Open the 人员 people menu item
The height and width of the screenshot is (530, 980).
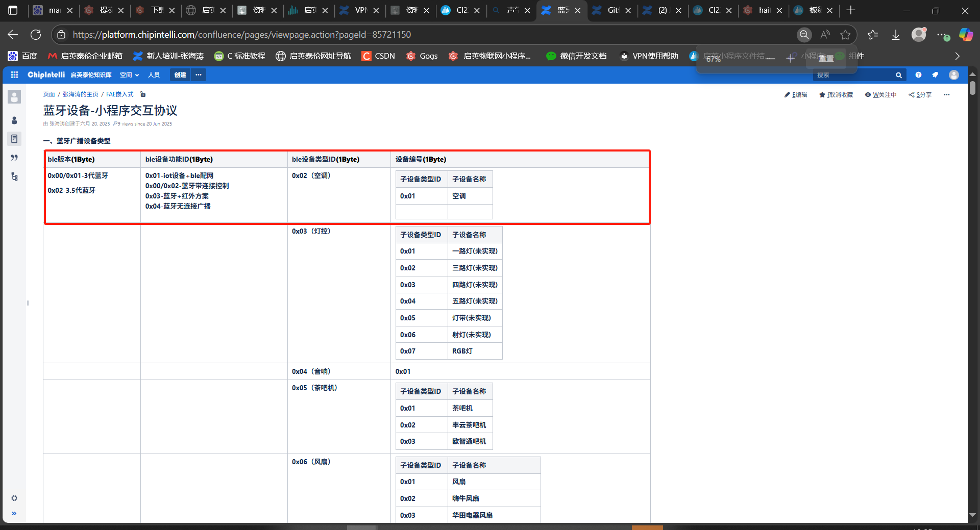pyautogui.click(x=154, y=75)
